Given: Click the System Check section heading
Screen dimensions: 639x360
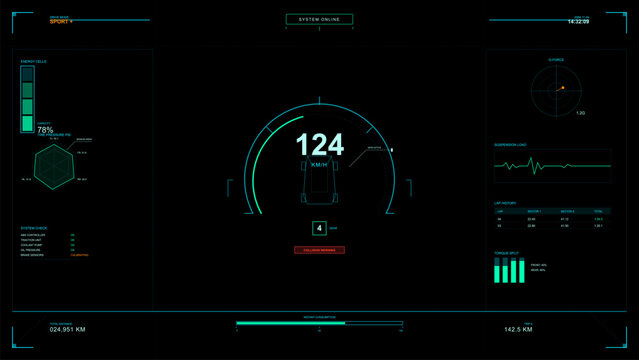Looking at the screenshot, I should pyautogui.click(x=34, y=228).
